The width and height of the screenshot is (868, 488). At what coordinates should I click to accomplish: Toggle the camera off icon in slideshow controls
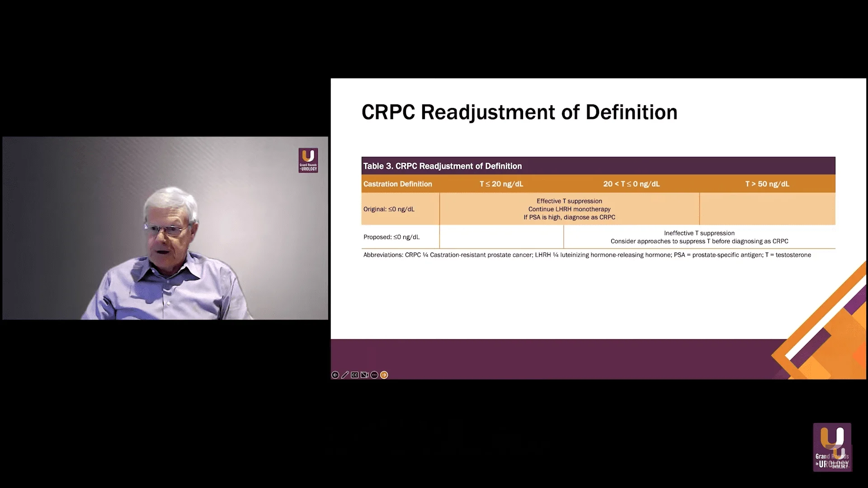(364, 375)
